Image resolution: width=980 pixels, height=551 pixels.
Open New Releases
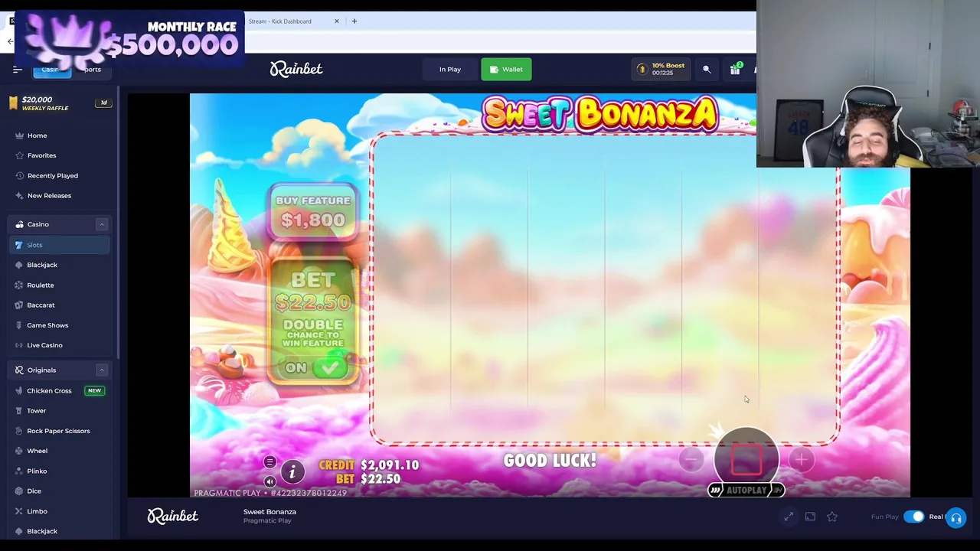tap(49, 195)
